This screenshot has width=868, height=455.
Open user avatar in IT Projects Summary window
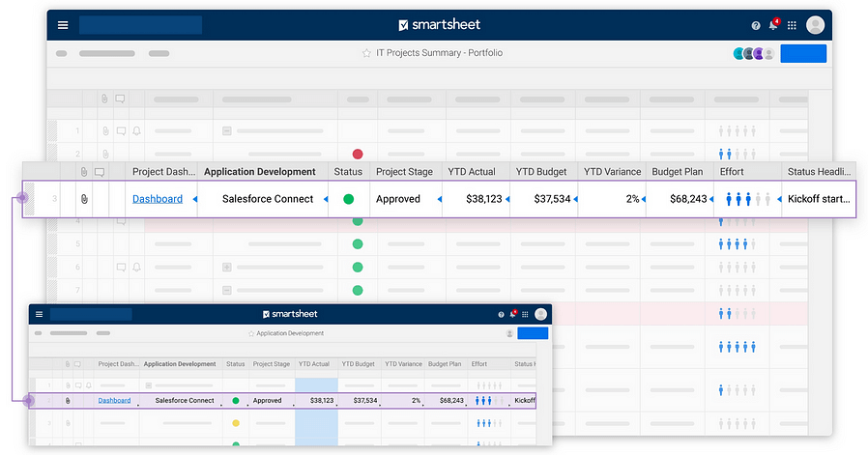(816, 25)
